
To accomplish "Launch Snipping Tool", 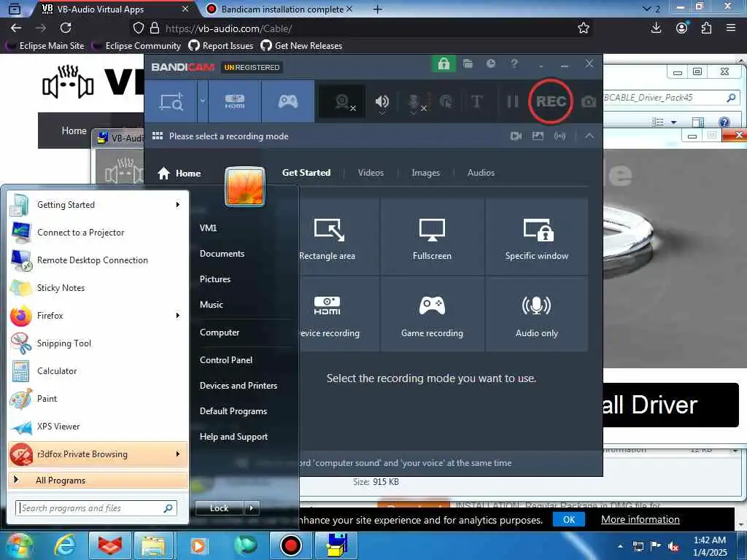I will tap(98, 343).
